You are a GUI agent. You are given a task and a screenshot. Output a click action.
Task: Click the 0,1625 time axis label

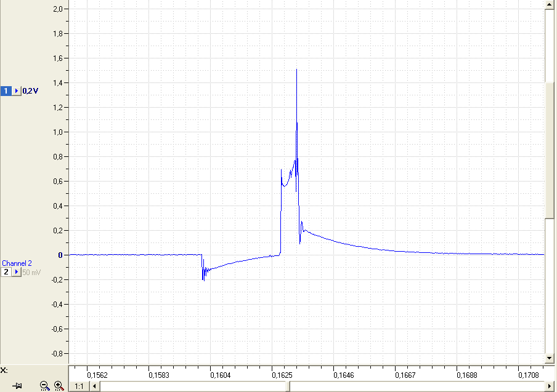tap(282, 375)
